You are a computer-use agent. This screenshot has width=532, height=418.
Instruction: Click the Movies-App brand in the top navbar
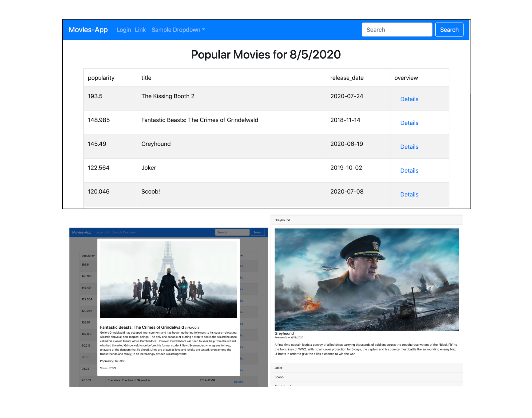point(88,30)
